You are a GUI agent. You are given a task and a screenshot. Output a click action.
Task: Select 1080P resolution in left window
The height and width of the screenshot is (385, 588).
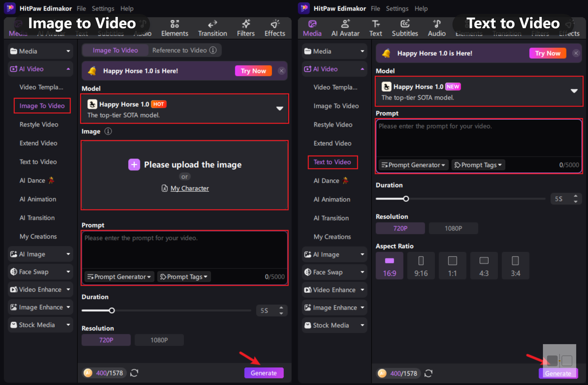coord(159,340)
